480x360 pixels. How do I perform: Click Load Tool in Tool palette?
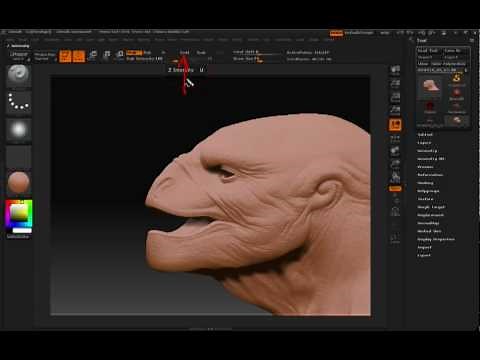point(428,51)
